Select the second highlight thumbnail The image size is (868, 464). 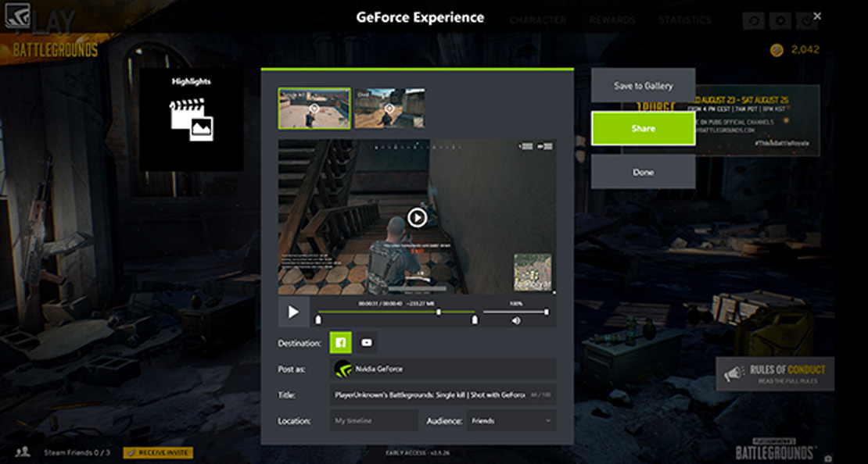pos(389,109)
